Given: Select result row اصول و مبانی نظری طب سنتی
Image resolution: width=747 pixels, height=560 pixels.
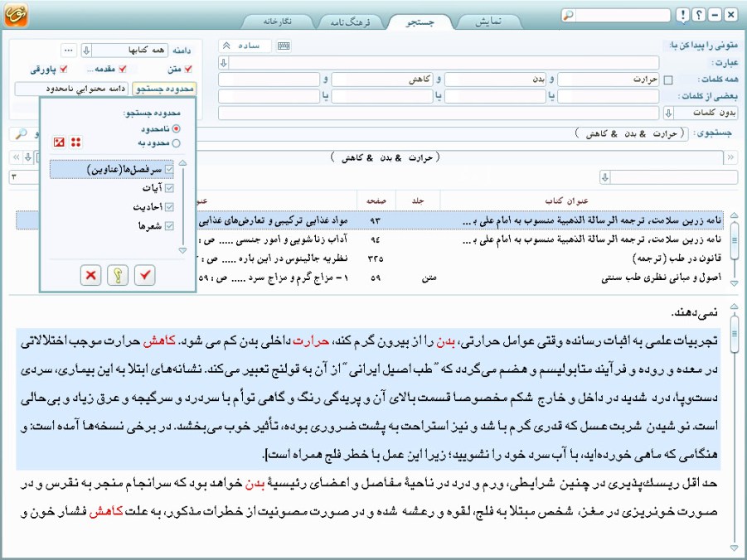Looking at the screenshot, I should point(460,278).
